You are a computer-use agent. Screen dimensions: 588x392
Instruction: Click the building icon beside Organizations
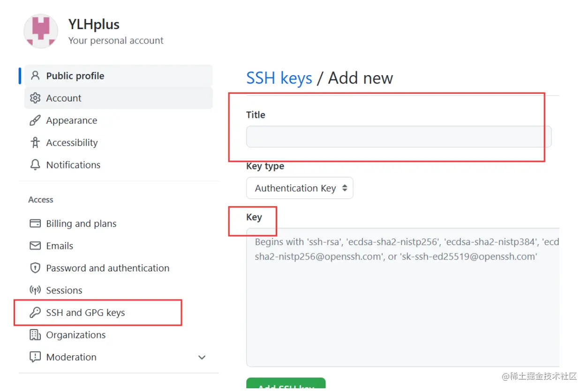click(35, 335)
